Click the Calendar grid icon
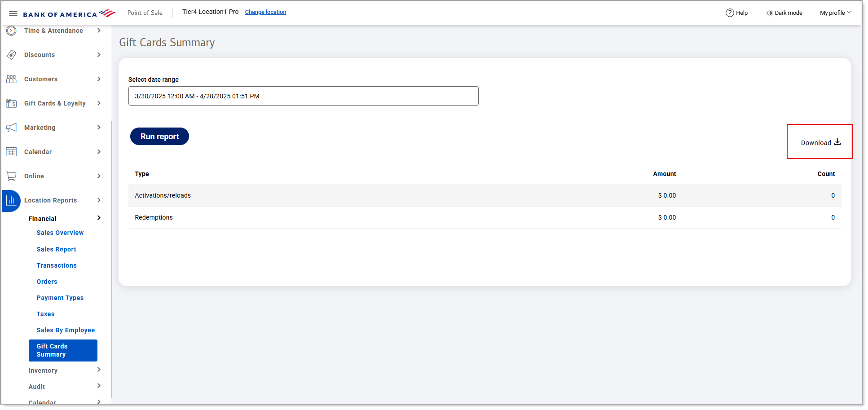The image size is (868, 410). tap(11, 152)
